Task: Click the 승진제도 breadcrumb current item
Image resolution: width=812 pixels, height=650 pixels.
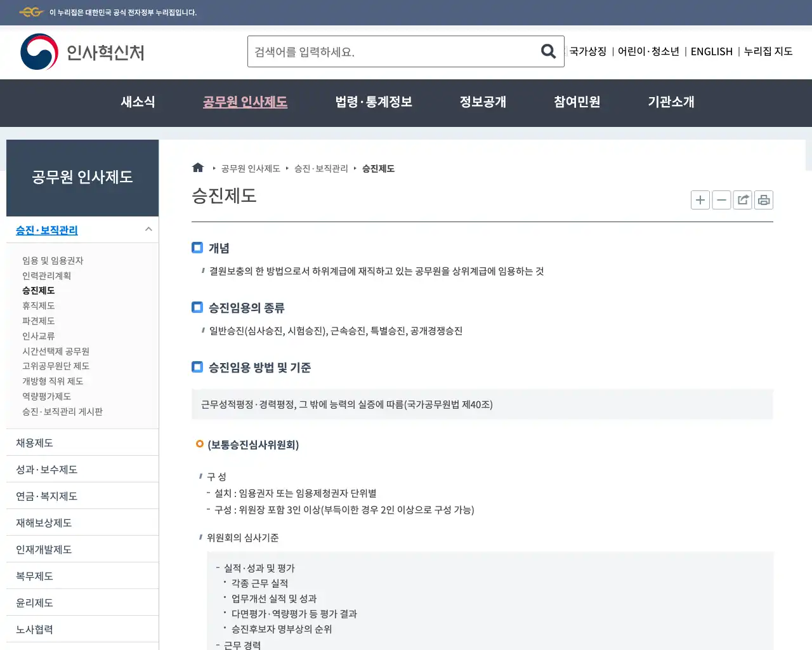Action: pyautogui.click(x=378, y=168)
